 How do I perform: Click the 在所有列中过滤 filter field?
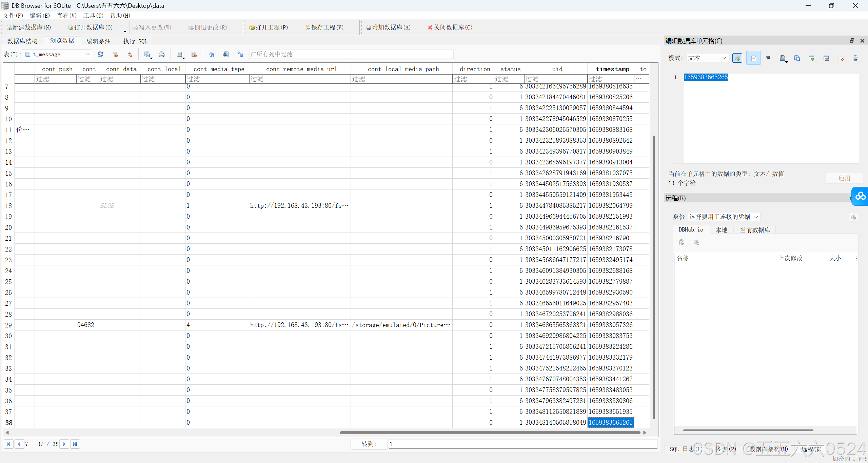point(351,54)
